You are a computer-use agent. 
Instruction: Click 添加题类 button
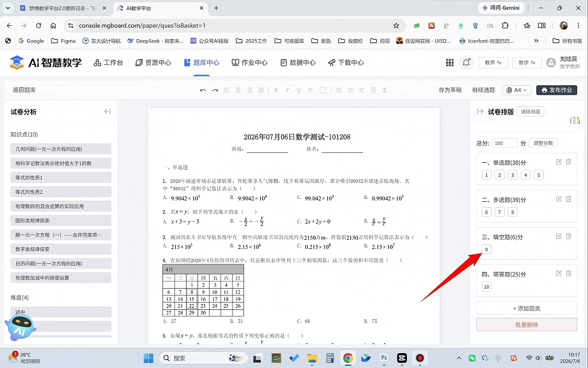pos(527,308)
